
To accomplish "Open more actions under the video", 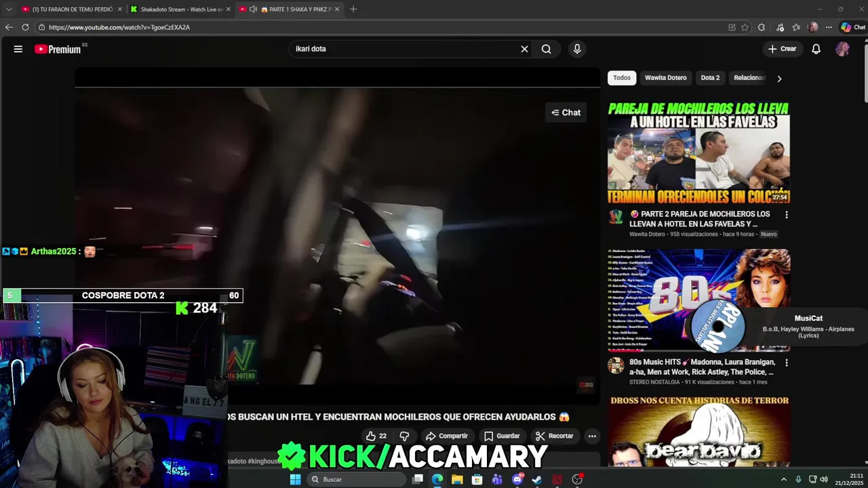I will point(592,436).
